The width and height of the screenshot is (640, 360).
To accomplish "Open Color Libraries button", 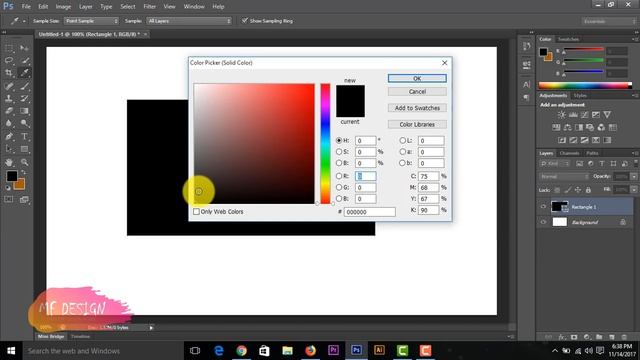I will tap(417, 124).
